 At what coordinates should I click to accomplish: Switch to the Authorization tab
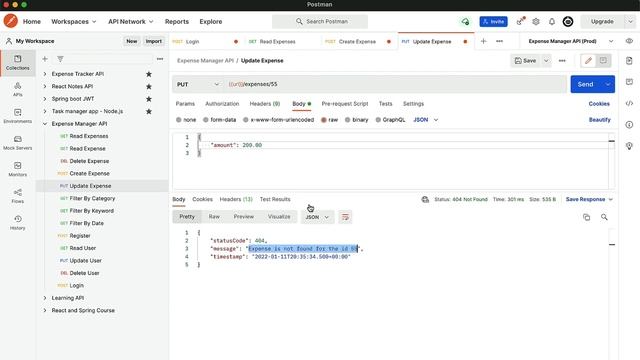[x=222, y=104]
